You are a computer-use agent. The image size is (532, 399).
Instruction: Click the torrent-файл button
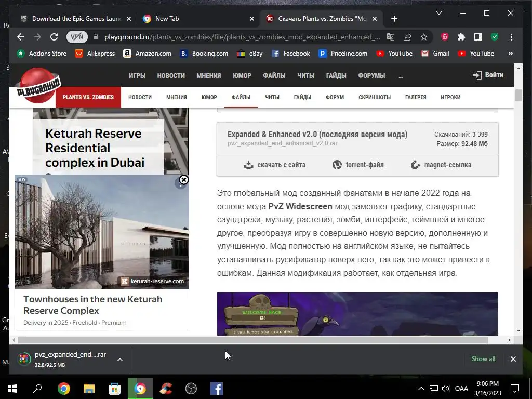pos(358,165)
